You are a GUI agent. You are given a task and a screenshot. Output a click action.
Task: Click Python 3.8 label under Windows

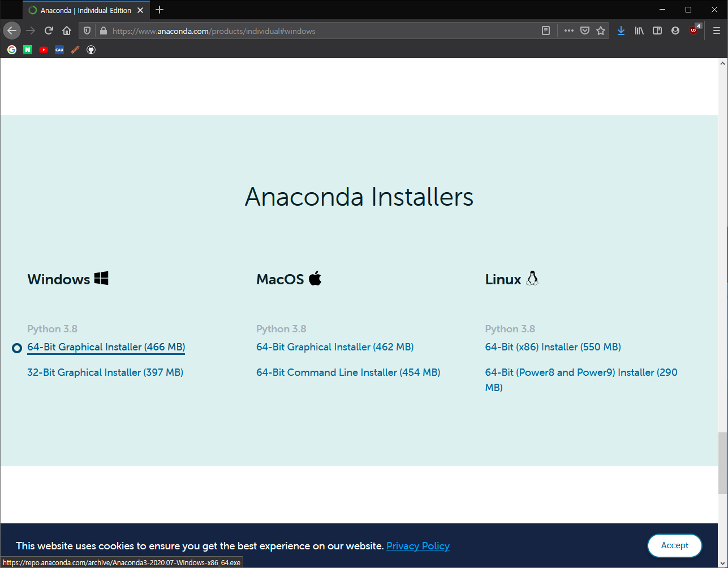coord(52,329)
